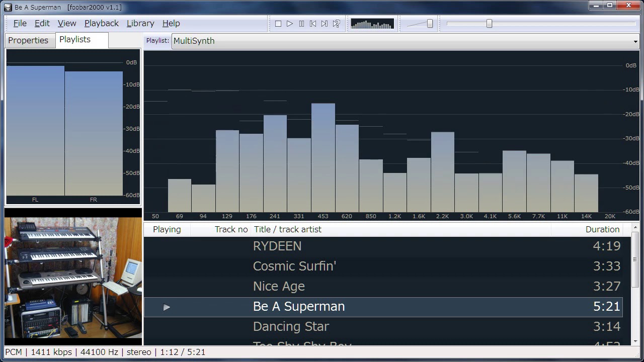Open the File menu
644x362 pixels.
20,23
